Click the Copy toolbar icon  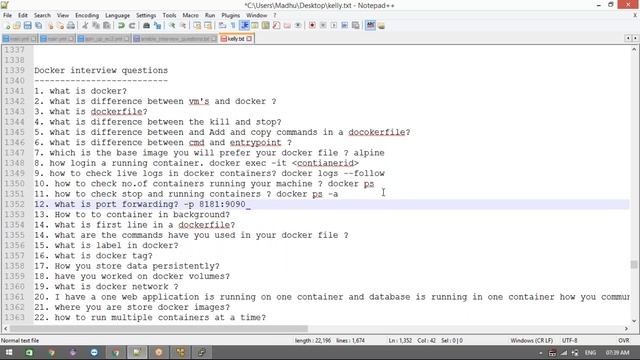coord(96,26)
